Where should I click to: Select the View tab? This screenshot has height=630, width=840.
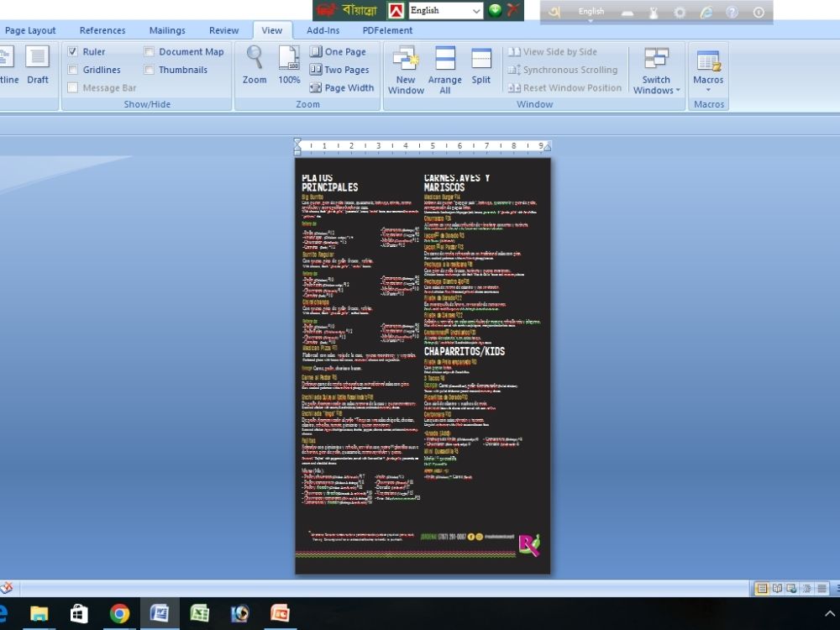[x=272, y=30]
